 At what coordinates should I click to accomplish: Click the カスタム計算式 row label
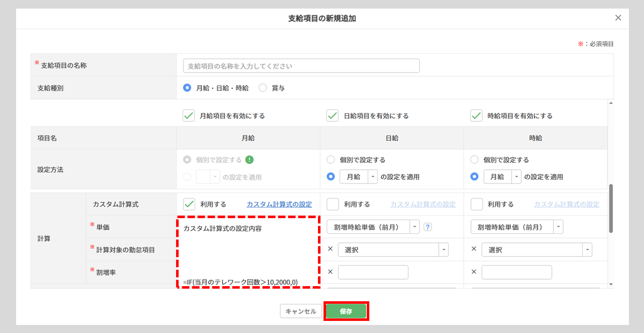[115, 204]
